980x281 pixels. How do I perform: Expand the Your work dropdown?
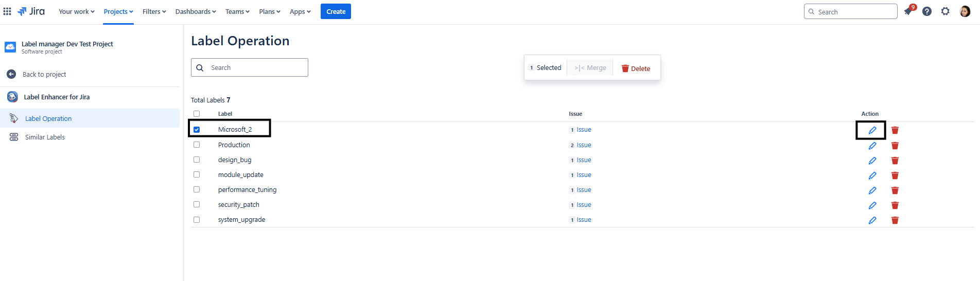coord(77,11)
